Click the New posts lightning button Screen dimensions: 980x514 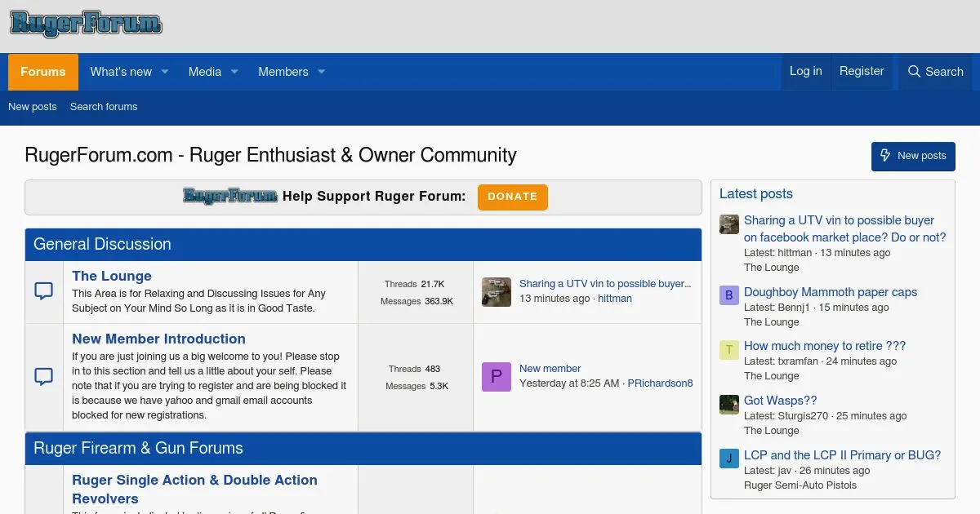912,156
